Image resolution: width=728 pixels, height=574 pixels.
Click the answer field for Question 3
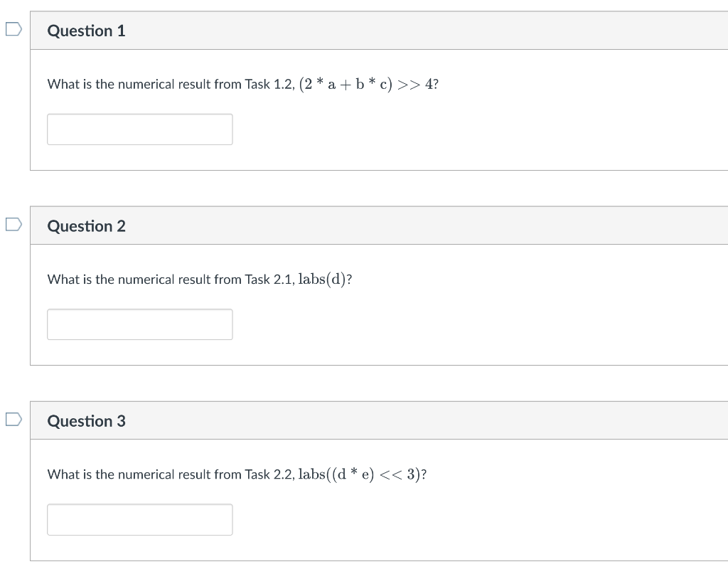coord(139,519)
